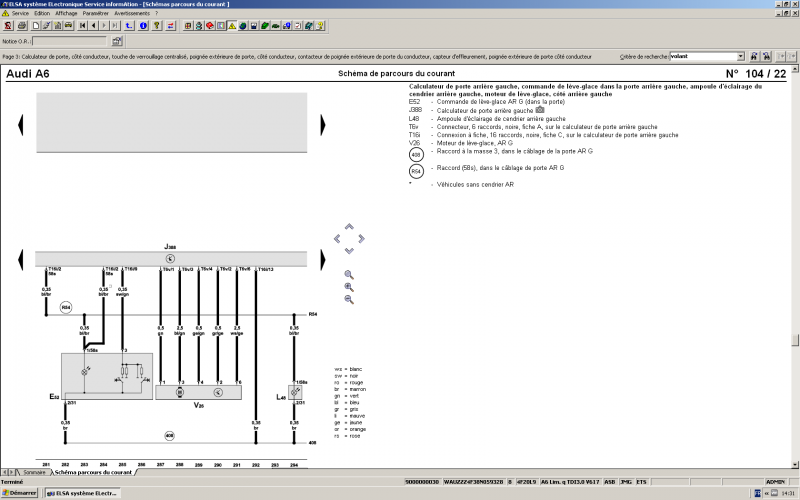800x500 pixels.
Task: Click the V26 Moteur de lève-glace legend line
Action: pyautogui.click(x=461, y=143)
